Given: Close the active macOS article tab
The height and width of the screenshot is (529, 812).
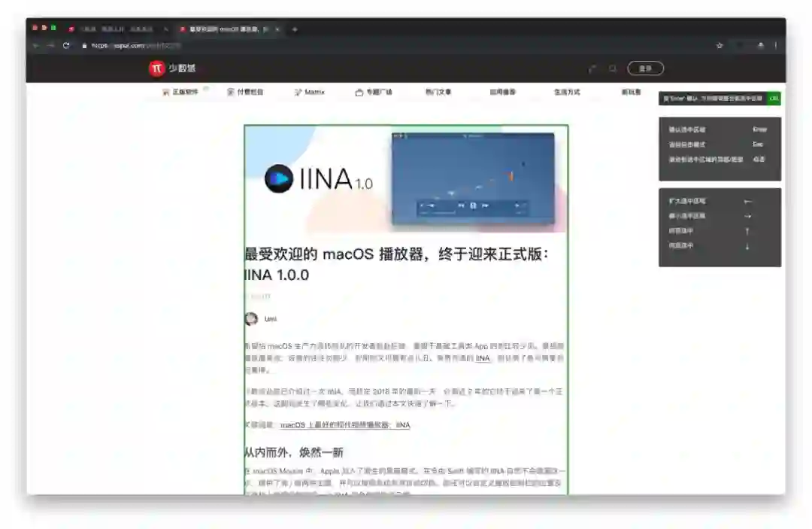Looking at the screenshot, I should [x=277, y=29].
